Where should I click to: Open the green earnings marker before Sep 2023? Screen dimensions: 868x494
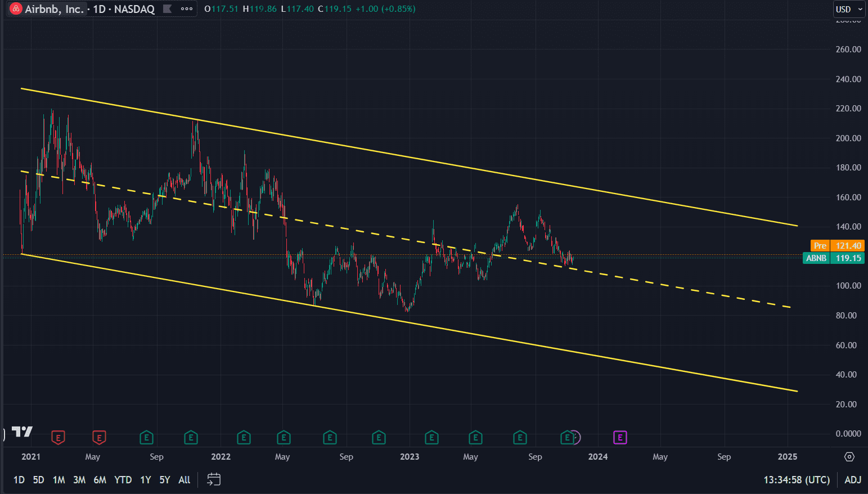click(520, 437)
